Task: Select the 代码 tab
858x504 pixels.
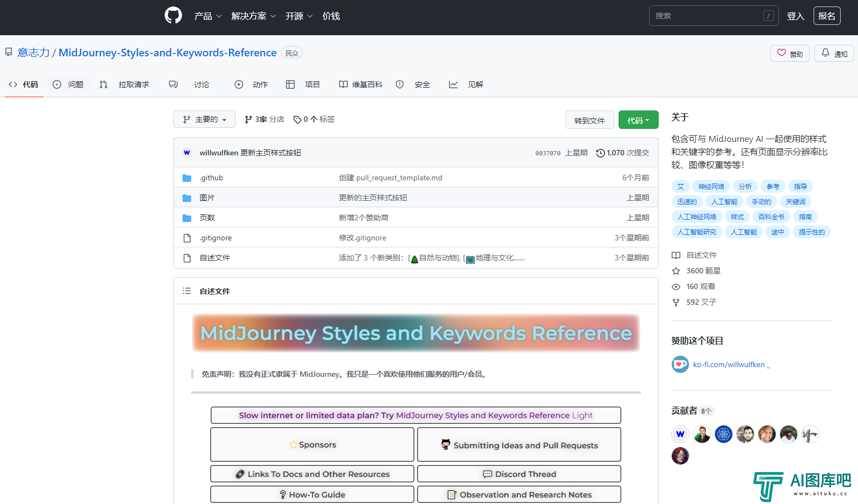Action: (24, 84)
